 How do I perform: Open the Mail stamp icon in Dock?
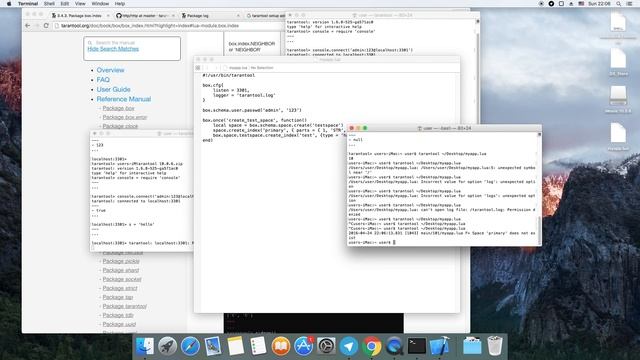pos(213,346)
